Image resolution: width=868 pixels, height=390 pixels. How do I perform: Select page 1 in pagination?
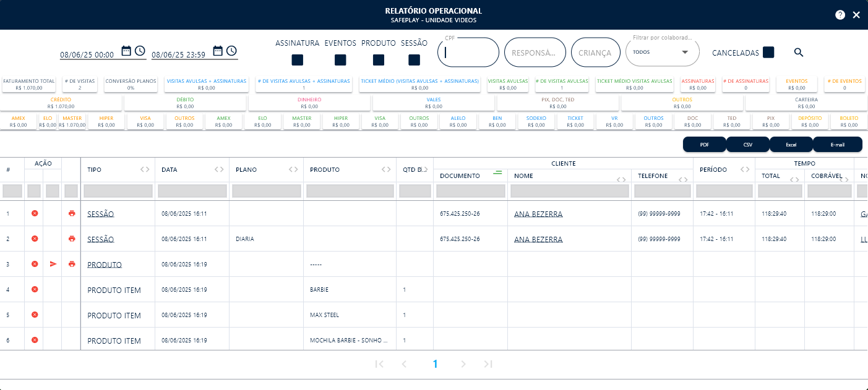tap(435, 364)
